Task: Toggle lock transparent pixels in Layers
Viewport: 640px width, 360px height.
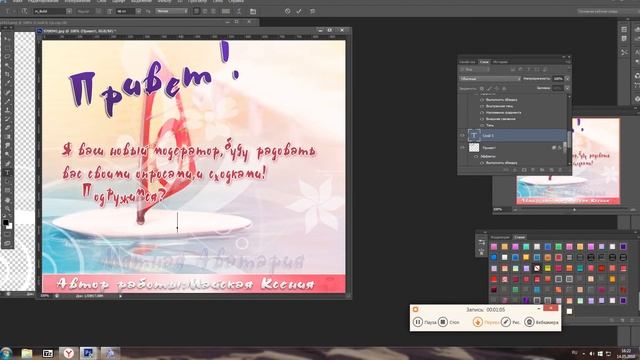Action: pyautogui.click(x=482, y=88)
